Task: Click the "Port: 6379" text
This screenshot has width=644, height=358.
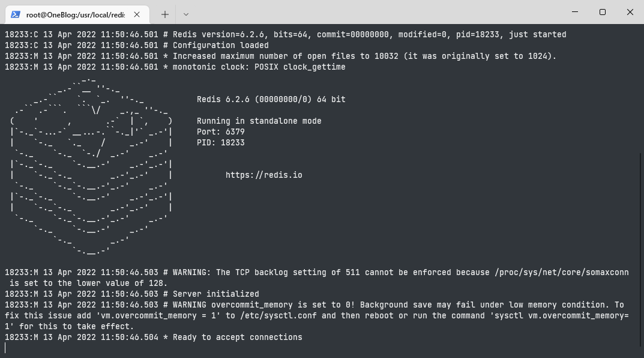Action: click(220, 132)
